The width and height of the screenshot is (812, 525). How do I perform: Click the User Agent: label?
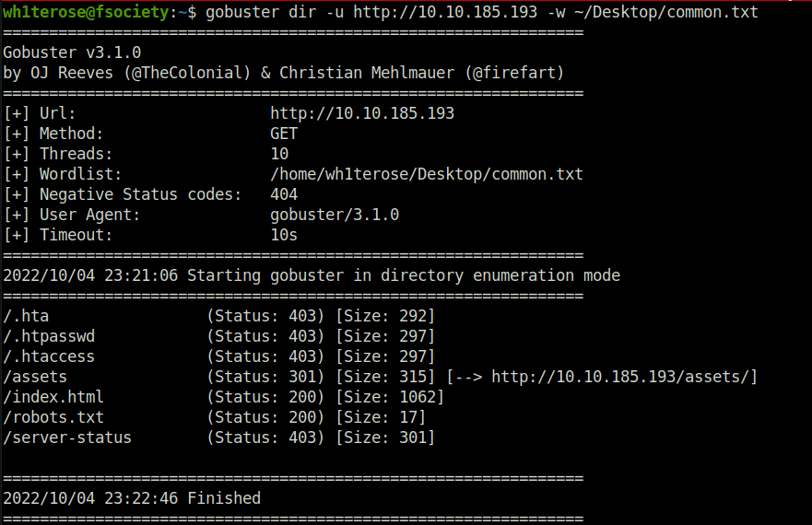click(89, 215)
